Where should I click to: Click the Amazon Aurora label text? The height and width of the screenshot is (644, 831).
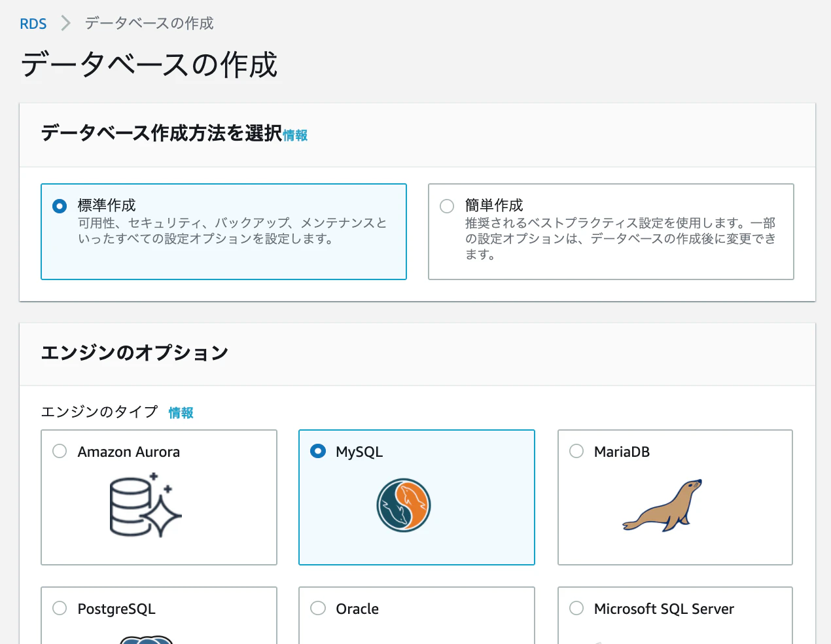point(129,452)
